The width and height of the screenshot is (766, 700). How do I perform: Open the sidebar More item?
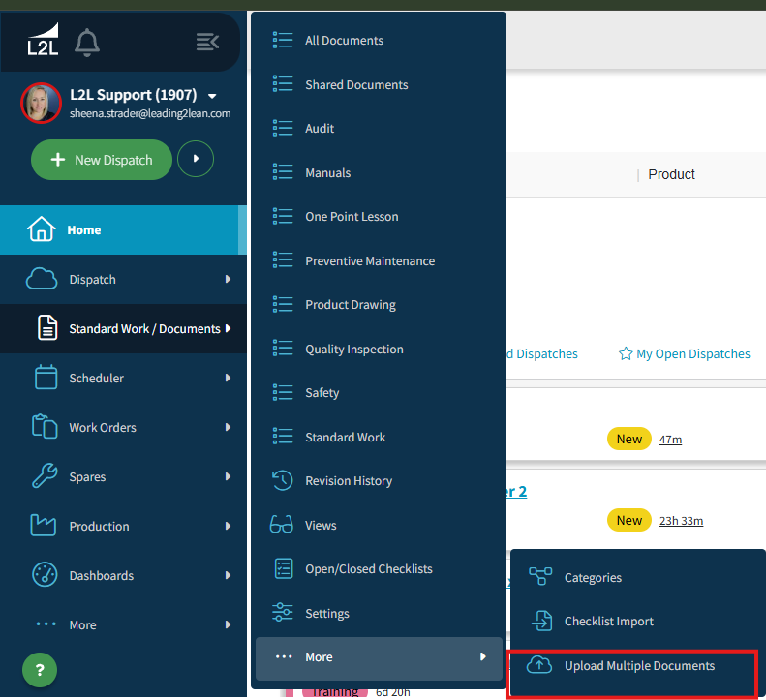[123, 624]
